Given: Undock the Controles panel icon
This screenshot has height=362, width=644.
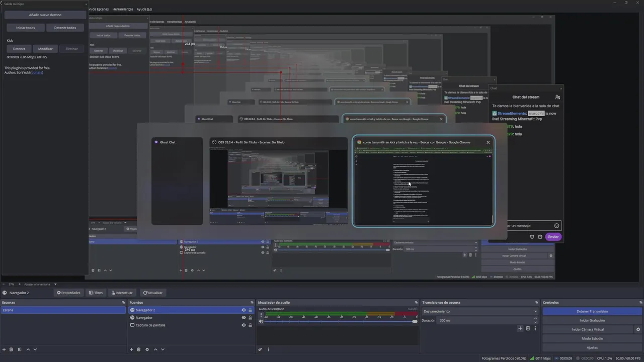Looking at the screenshot, I should pos(641,303).
